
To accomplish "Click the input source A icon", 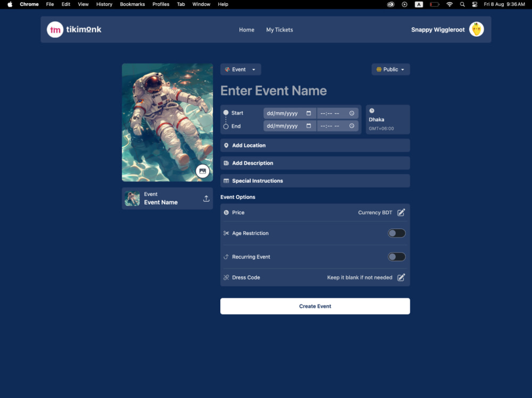I will [x=419, y=4].
